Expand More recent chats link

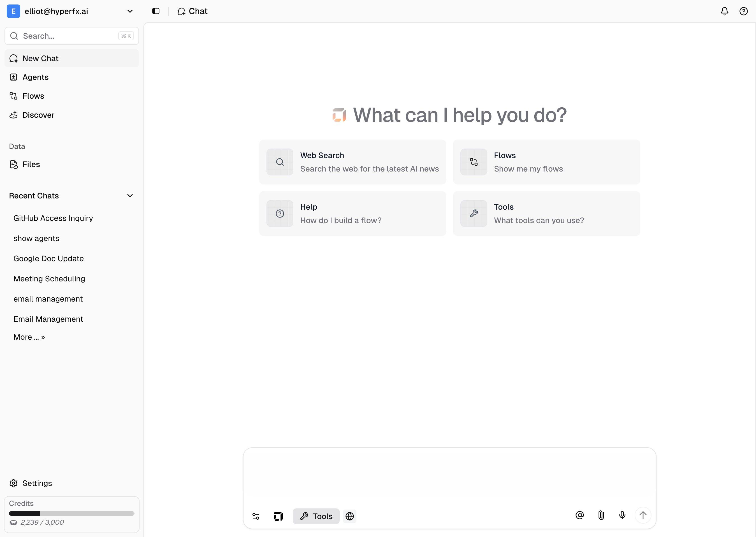pyautogui.click(x=29, y=337)
